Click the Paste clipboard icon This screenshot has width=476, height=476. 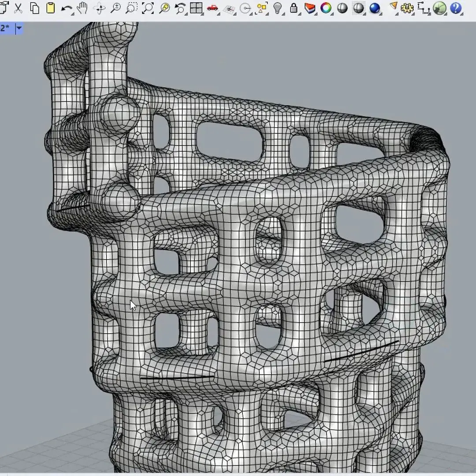[51, 8]
